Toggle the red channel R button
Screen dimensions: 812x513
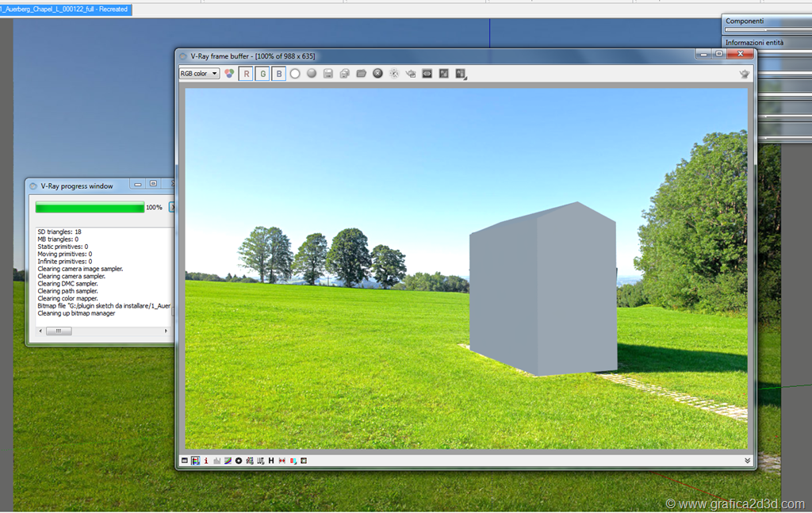pyautogui.click(x=246, y=74)
